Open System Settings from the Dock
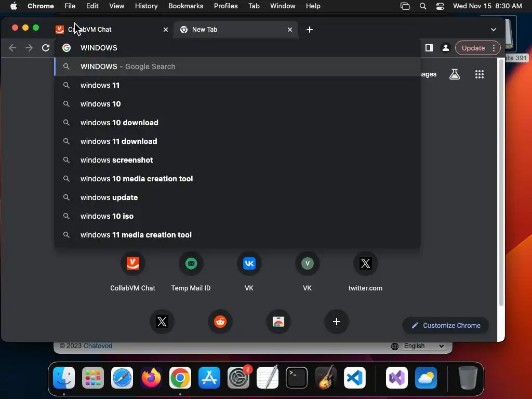Viewport: 532px width, 399px height. (238, 377)
